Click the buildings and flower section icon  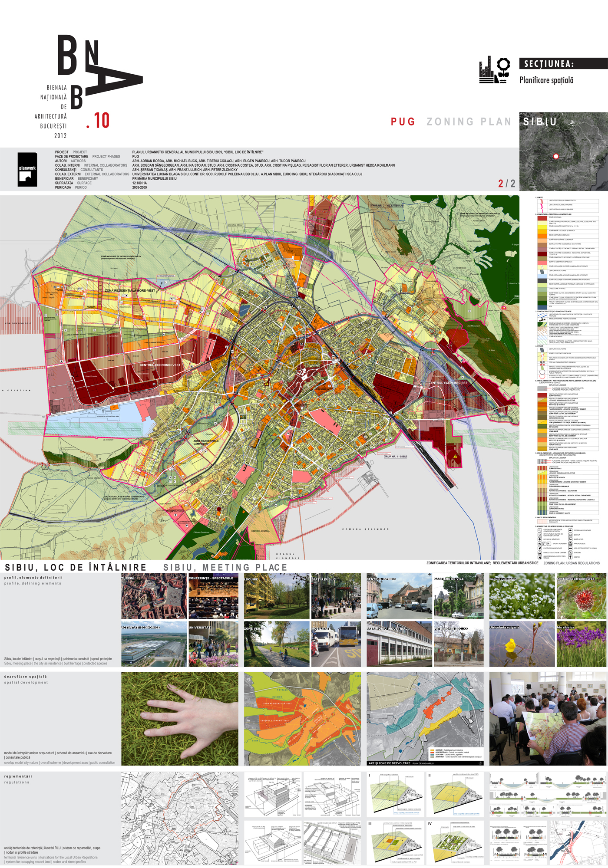click(495, 69)
